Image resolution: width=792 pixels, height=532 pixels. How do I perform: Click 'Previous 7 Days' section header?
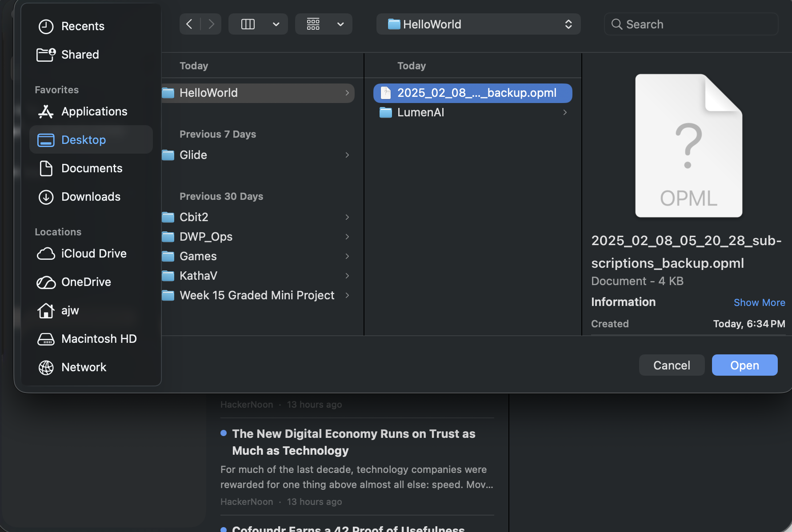click(x=218, y=134)
